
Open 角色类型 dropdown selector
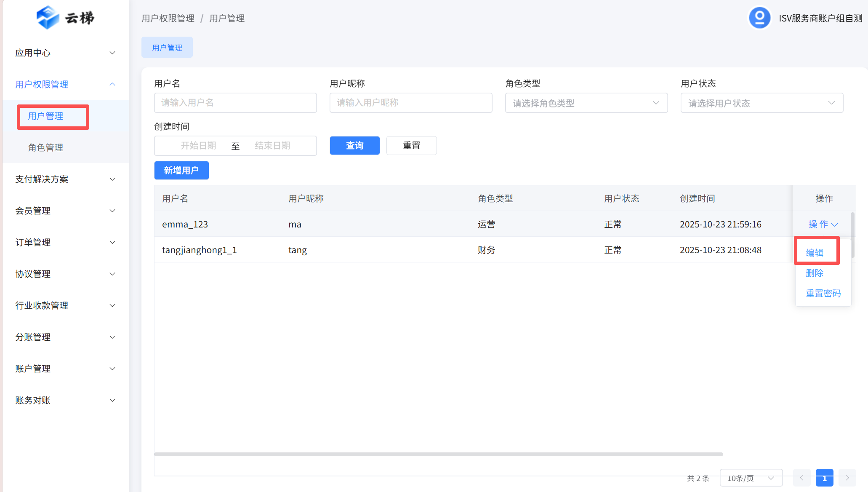click(x=586, y=103)
